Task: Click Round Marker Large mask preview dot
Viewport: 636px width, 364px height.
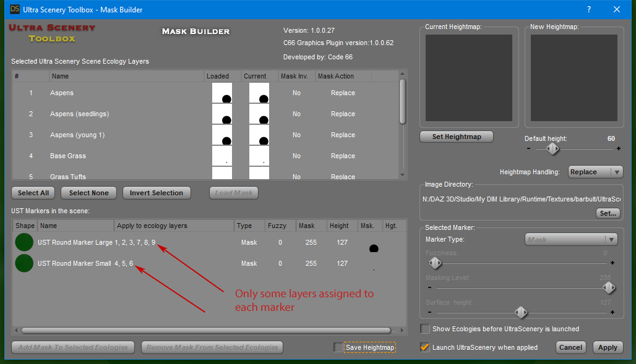Action: click(374, 248)
